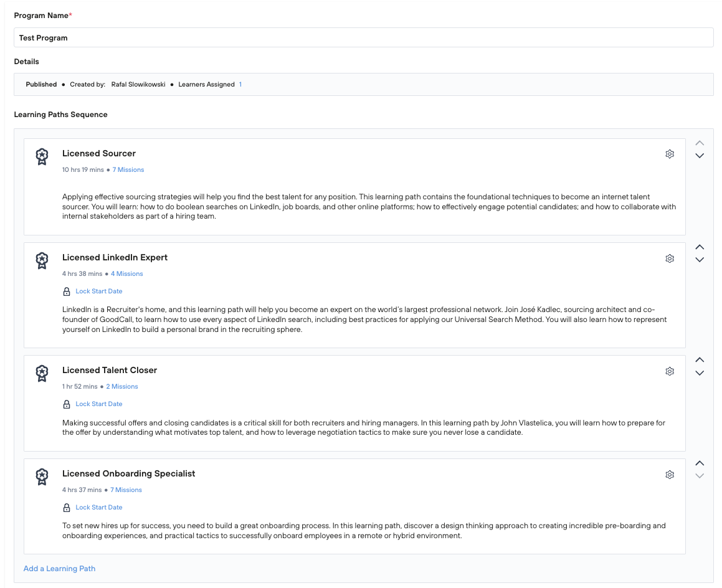The height and width of the screenshot is (588, 722).
Task: Move Licensed Talent Closer down in sequence
Action: click(700, 373)
